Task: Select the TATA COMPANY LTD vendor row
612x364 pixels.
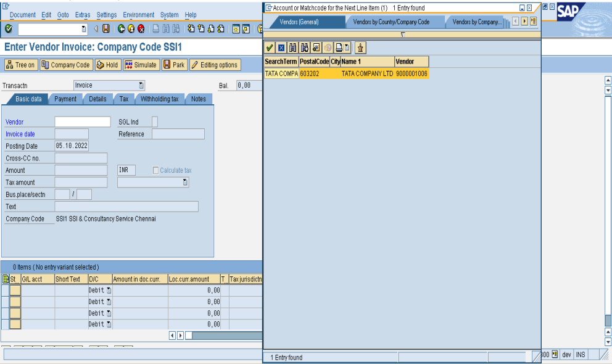Action: tap(367, 73)
